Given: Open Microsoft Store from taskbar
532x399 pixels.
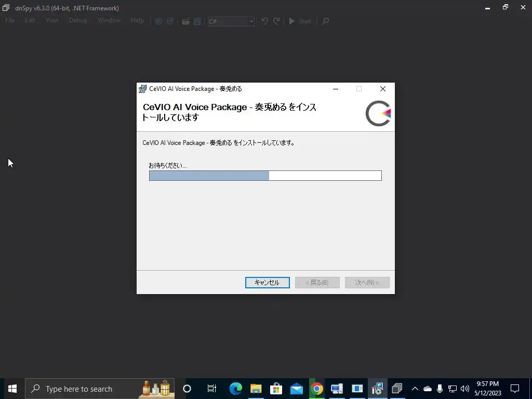Looking at the screenshot, I should click(276, 389).
